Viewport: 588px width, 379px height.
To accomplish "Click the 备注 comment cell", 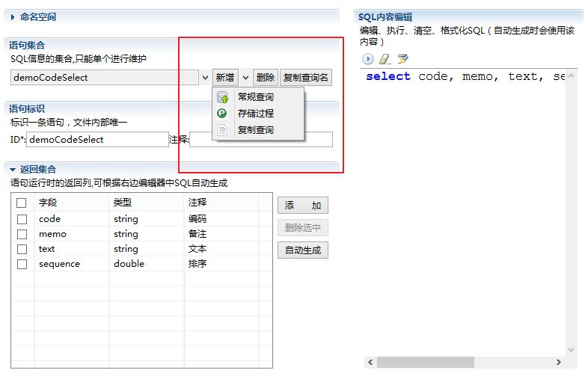I will 197,234.
